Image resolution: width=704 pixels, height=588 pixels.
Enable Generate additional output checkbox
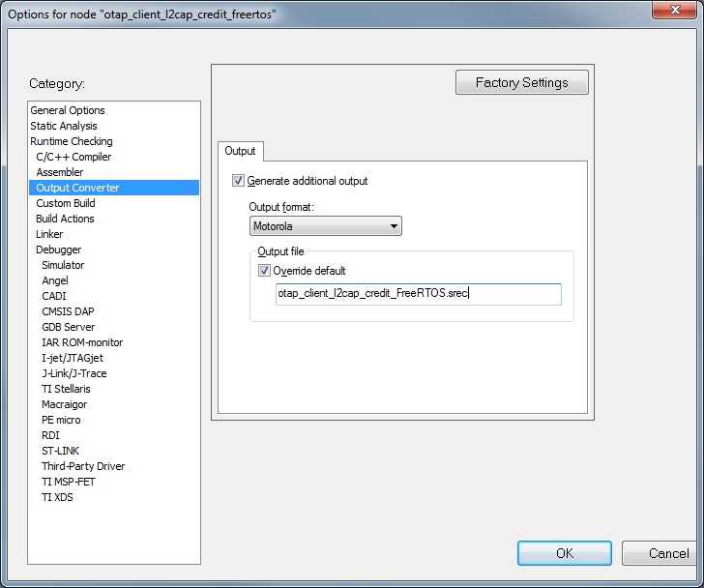pyautogui.click(x=239, y=181)
